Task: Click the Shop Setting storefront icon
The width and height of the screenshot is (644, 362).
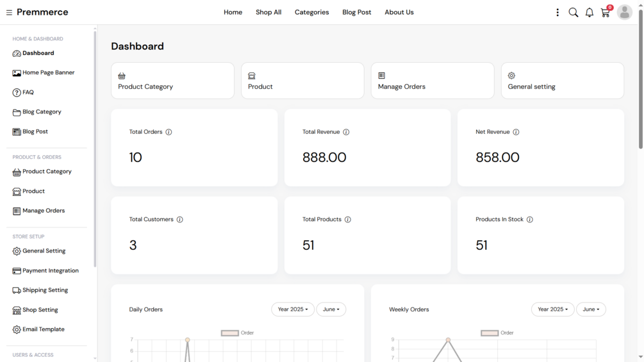Action: click(17, 310)
